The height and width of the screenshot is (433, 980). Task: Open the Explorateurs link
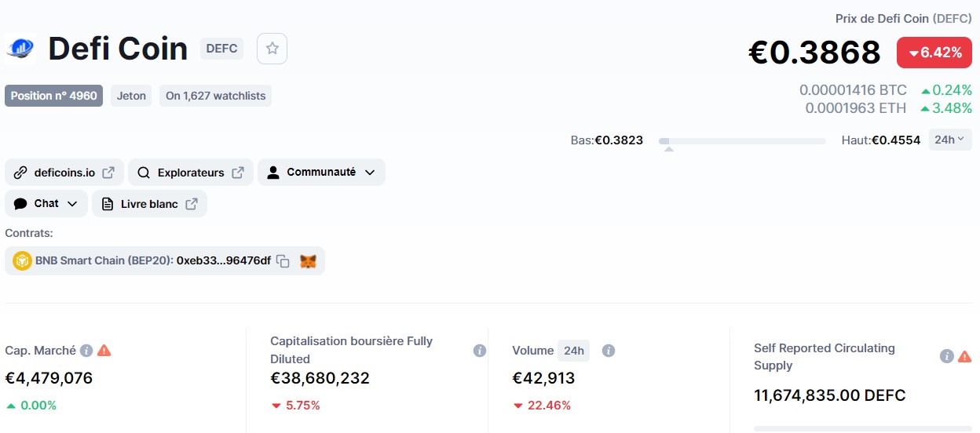pyautogui.click(x=191, y=173)
